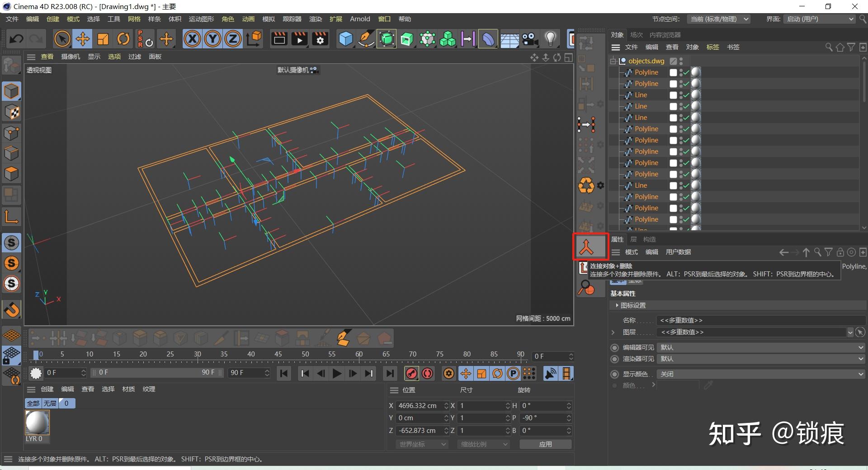
Task: Select the 编辑器可见 radio button
Action: 614,347
